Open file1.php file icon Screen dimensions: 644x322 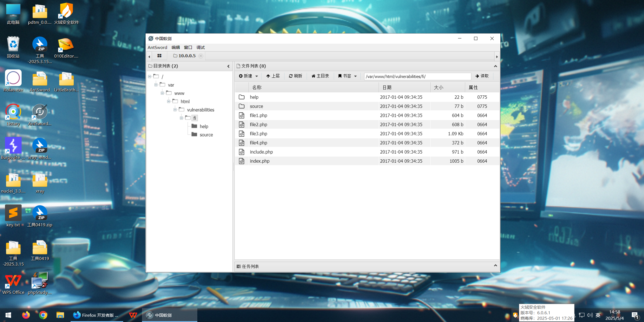pyautogui.click(x=242, y=115)
